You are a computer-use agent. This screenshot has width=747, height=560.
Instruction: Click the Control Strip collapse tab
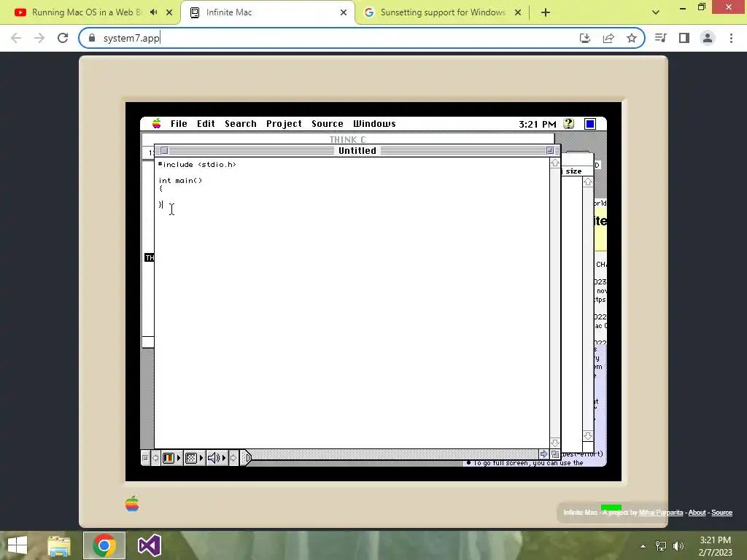pos(246,458)
